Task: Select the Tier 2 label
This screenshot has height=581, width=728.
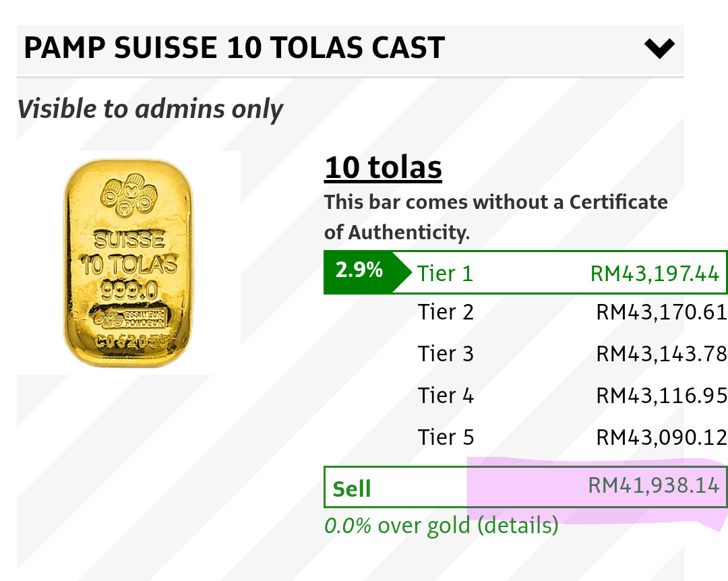Action: 445,312
